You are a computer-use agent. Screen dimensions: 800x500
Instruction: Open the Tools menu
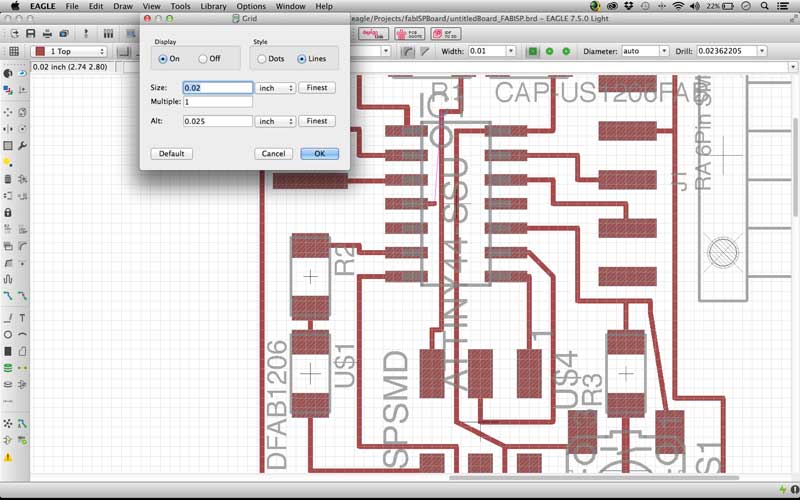pos(180,6)
